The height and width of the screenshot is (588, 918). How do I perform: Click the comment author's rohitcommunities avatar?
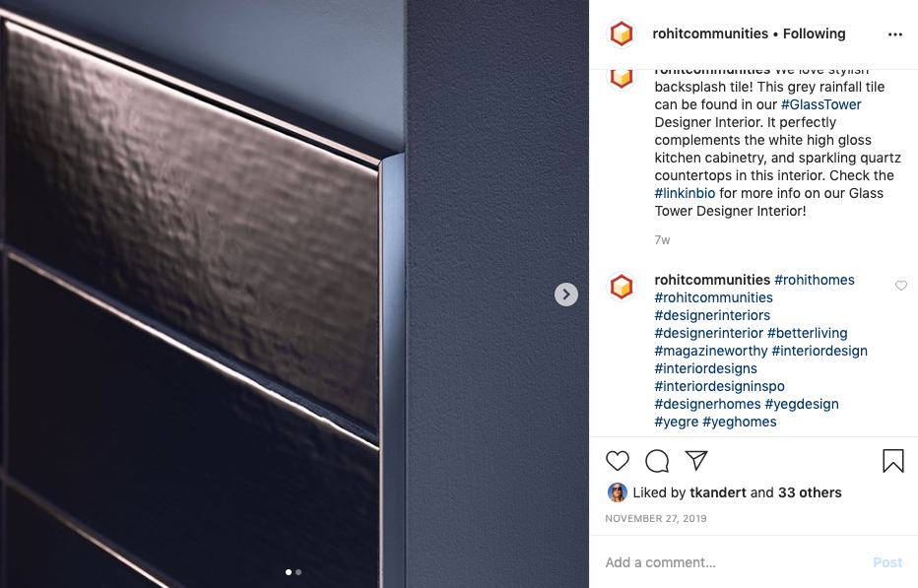coord(622,287)
